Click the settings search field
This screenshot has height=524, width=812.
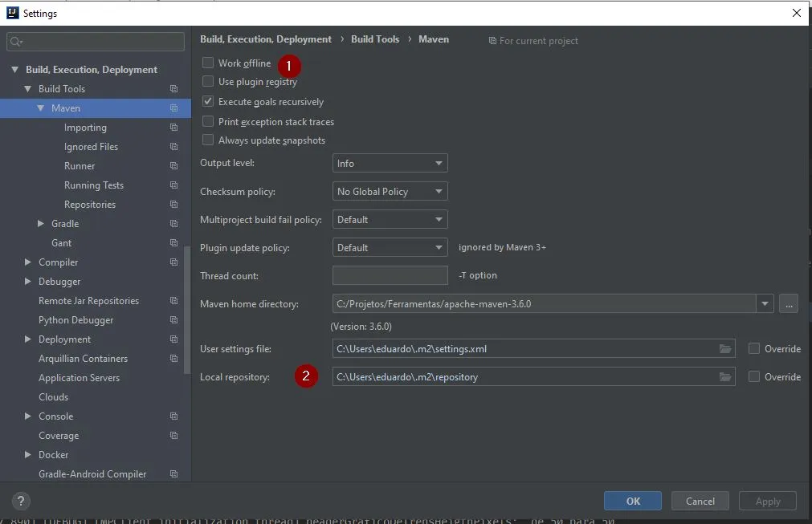click(x=96, y=42)
